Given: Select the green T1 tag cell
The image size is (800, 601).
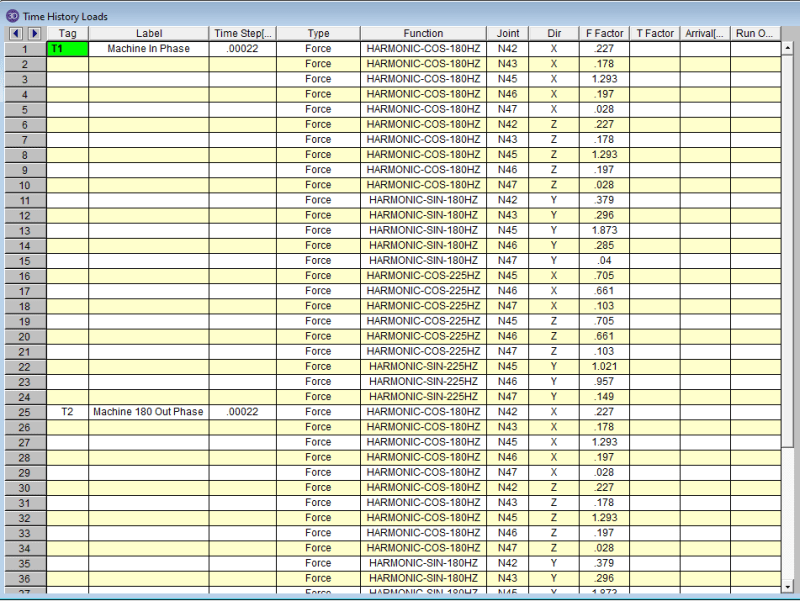Looking at the screenshot, I should click(x=67, y=49).
